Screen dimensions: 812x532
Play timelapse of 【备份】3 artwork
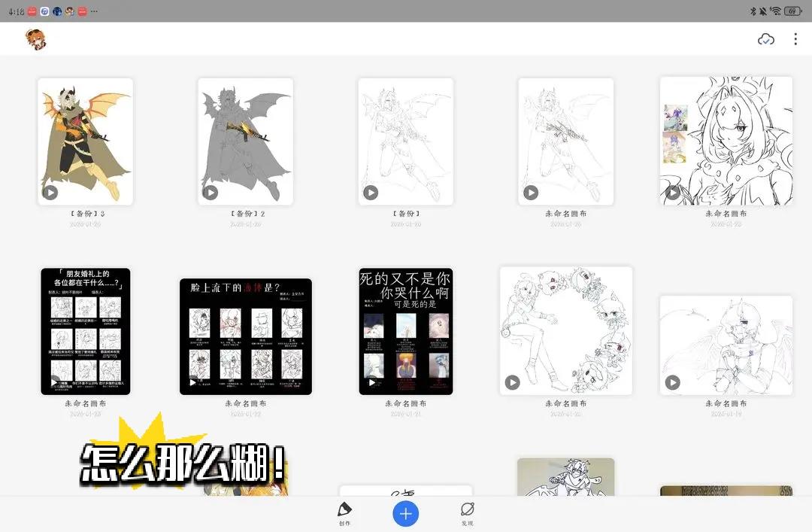coord(50,193)
